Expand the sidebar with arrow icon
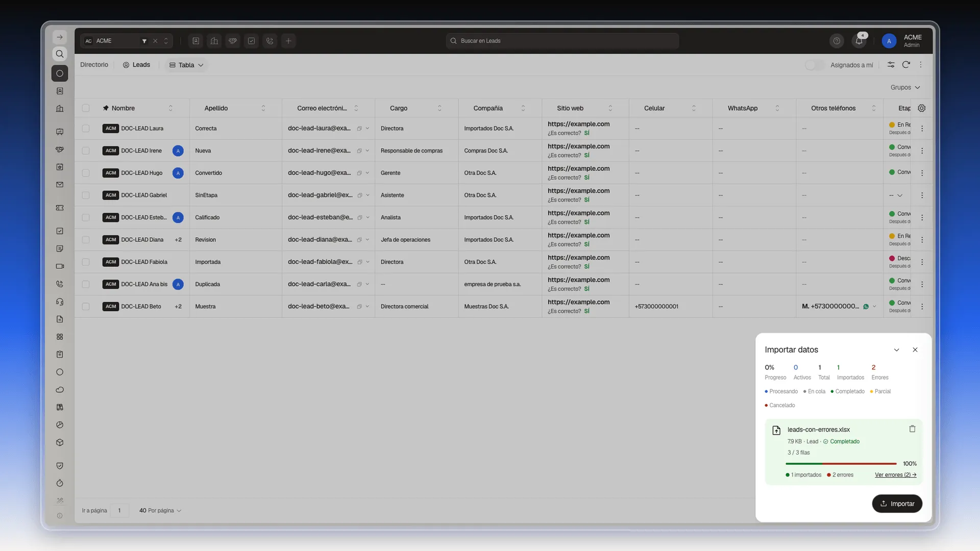This screenshot has height=551, width=980. point(60,37)
